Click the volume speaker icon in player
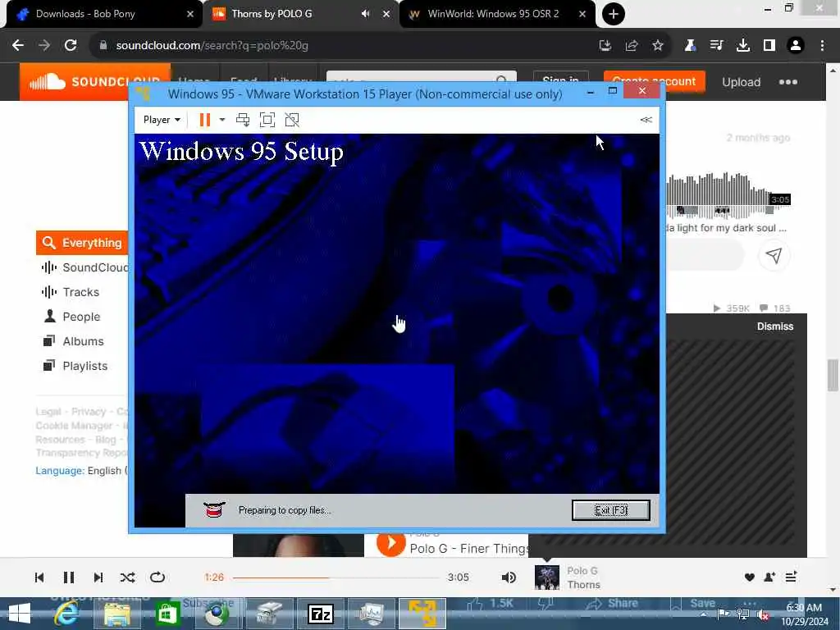Image resolution: width=840 pixels, height=630 pixels. click(x=509, y=577)
